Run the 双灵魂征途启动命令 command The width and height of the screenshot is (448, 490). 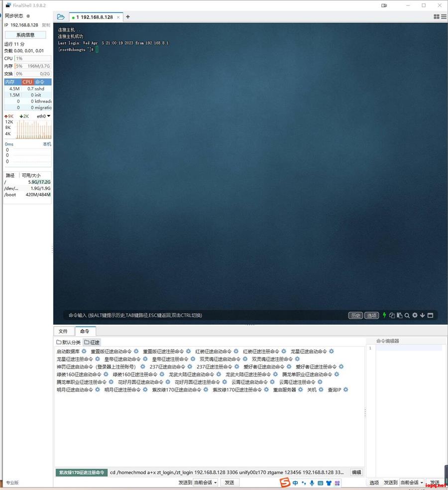coord(220,359)
